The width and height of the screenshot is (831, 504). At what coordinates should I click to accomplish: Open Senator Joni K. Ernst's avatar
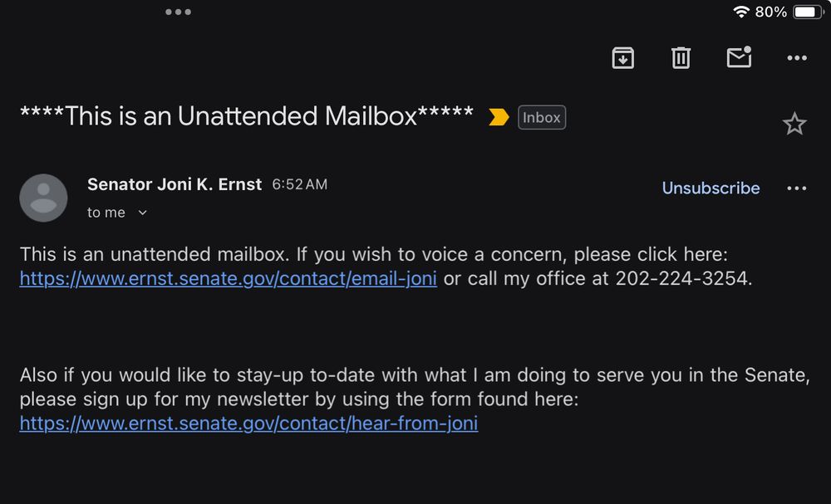[43, 198]
